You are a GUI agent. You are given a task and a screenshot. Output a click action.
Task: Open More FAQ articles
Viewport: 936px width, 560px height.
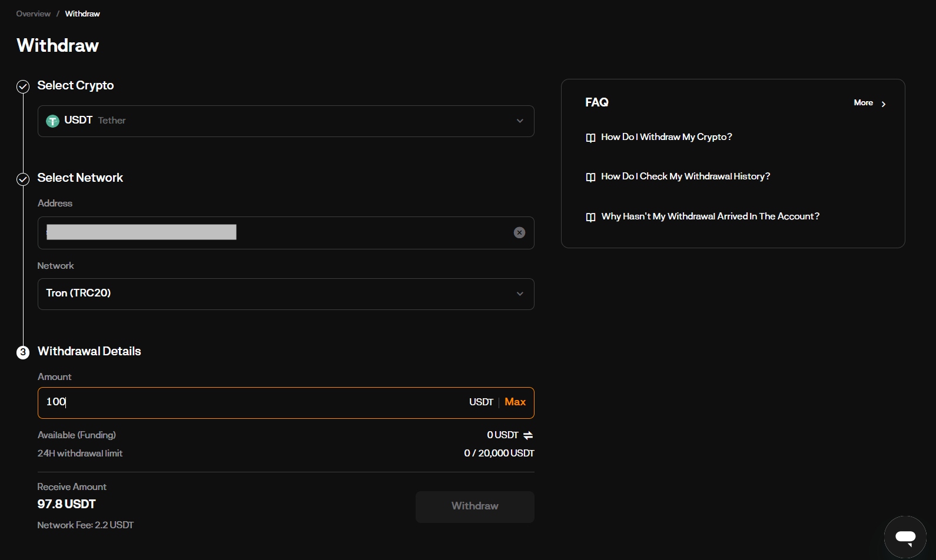pyautogui.click(x=870, y=103)
